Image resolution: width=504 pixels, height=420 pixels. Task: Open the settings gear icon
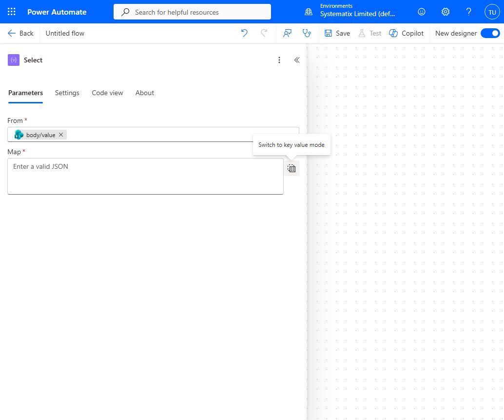point(445,12)
